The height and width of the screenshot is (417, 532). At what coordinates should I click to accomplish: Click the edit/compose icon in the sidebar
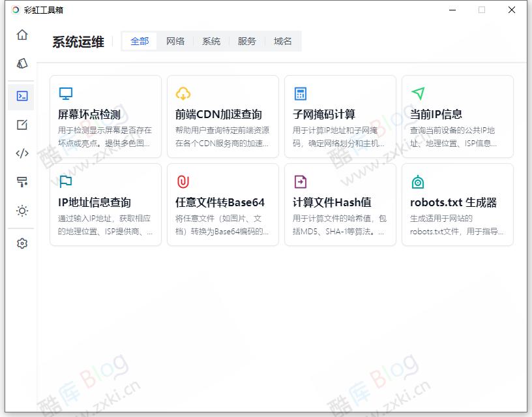[x=22, y=125]
